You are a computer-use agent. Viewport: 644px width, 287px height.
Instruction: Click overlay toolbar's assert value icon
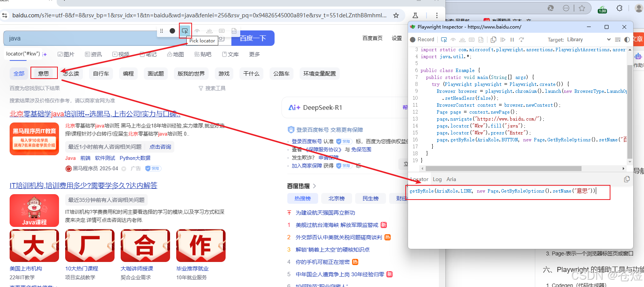click(222, 31)
